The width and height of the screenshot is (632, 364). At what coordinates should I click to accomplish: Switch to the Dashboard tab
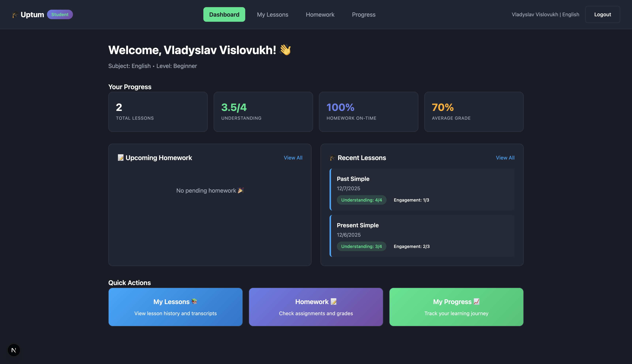pyautogui.click(x=224, y=14)
